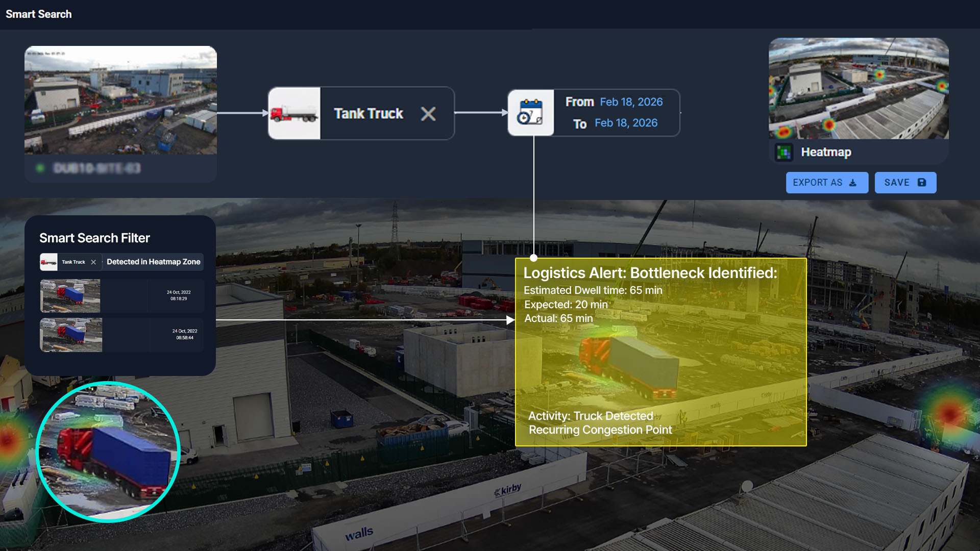The height and width of the screenshot is (551, 980).
Task: Click the small truck icon in filter chip
Action: point(48,262)
